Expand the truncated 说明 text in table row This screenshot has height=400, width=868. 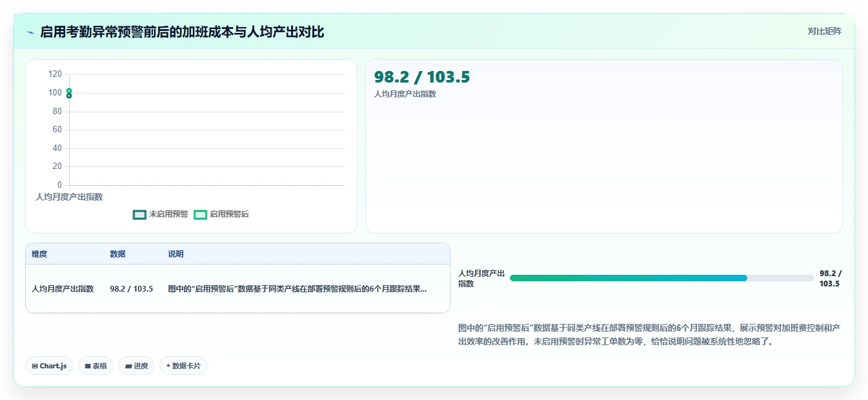[297, 289]
